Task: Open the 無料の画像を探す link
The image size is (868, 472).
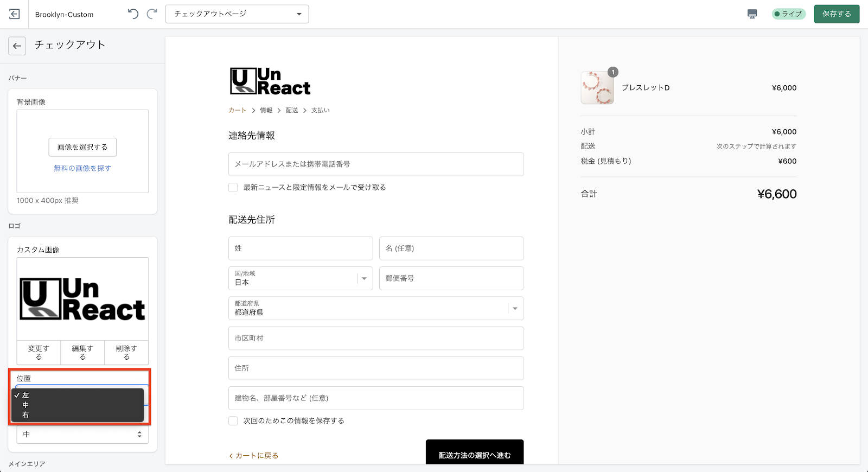Action: pos(82,168)
